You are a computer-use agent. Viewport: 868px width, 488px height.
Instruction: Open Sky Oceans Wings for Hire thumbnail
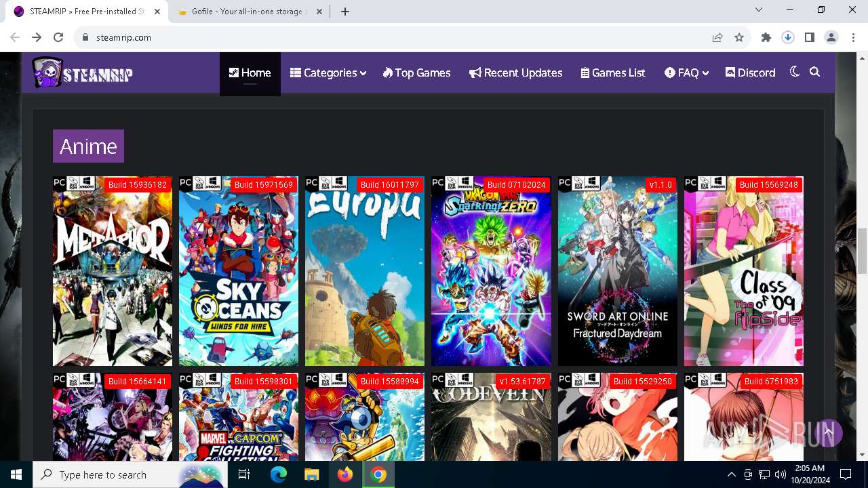(x=239, y=271)
